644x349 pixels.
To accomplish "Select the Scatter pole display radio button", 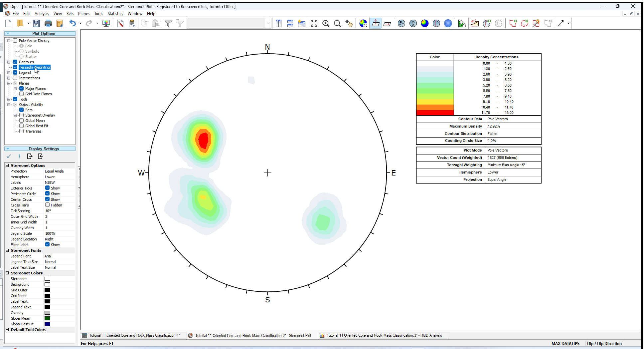I will (x=22, y=56).
